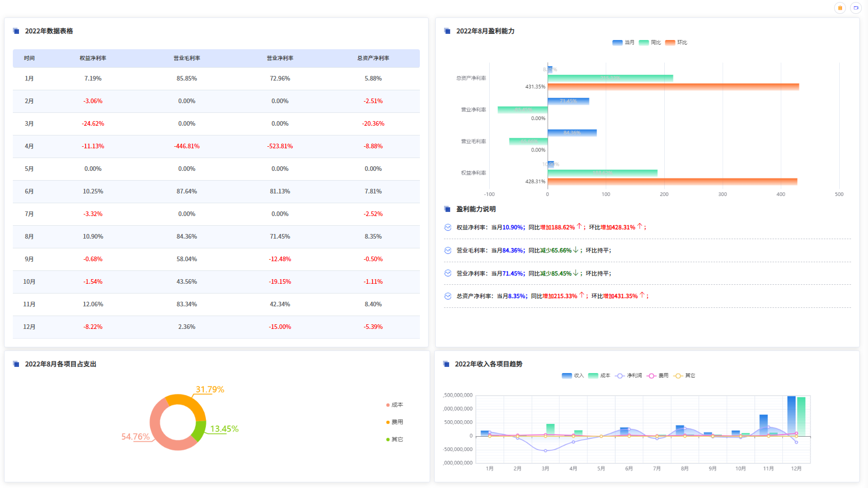The width and height of the screenshot is (868, 488).
Task: Toggle the 环比 series in profitability legend
Action: coord(676,43)
